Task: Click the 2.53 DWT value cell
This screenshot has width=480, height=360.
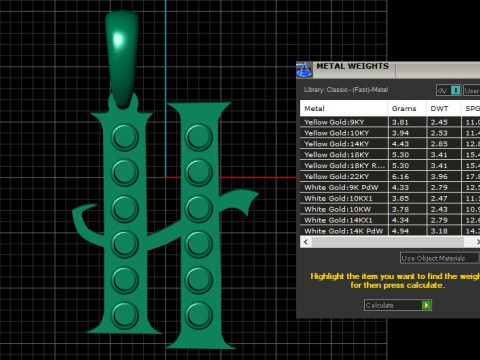Action: [x=444, y=133]
